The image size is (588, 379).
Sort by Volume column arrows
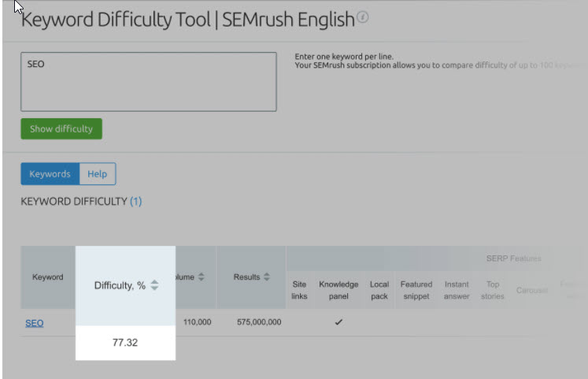click(202, 277)
